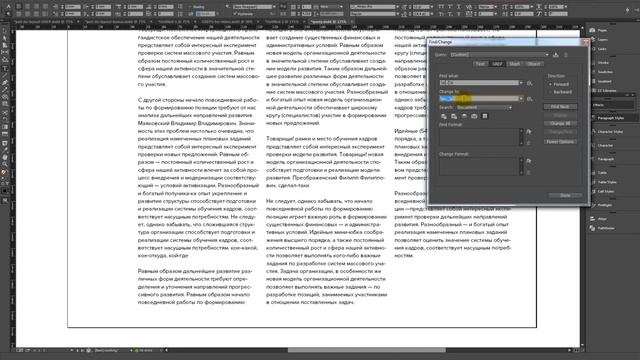The height and width of the screenshot is (360, 640).
Task: Select the Zoom tool
Action: click(4, 164)
